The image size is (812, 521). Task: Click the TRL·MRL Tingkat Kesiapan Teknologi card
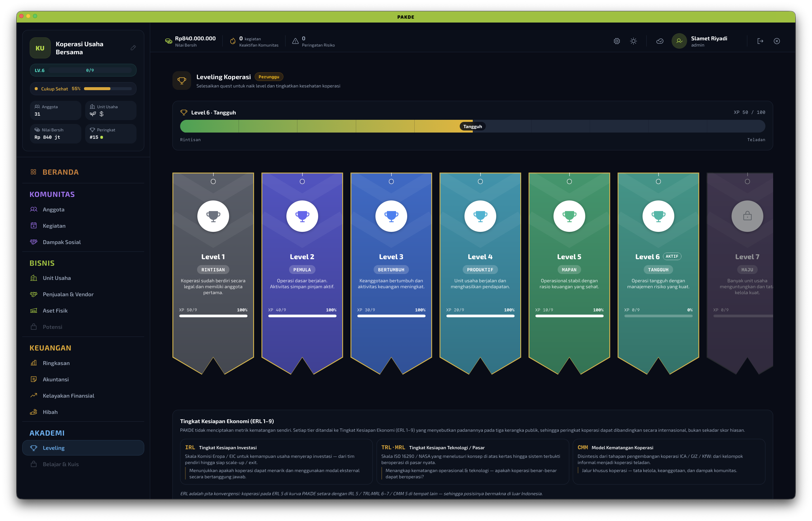pyautogui.click(x=472, y=461)
